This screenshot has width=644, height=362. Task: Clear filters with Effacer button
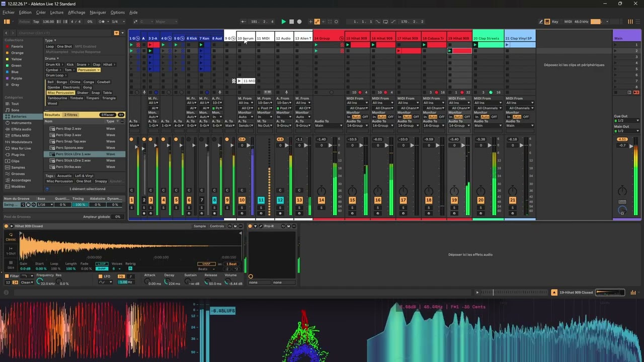[108, 115]
